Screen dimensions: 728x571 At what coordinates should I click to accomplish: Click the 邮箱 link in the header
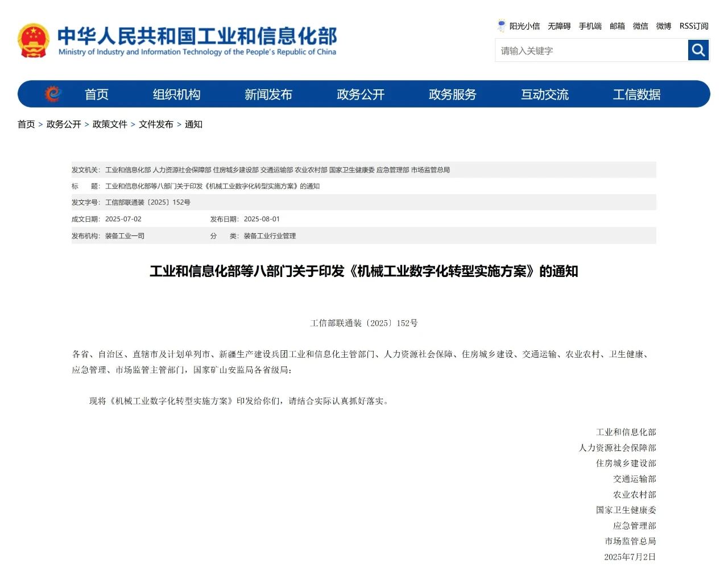coord(617,26)
